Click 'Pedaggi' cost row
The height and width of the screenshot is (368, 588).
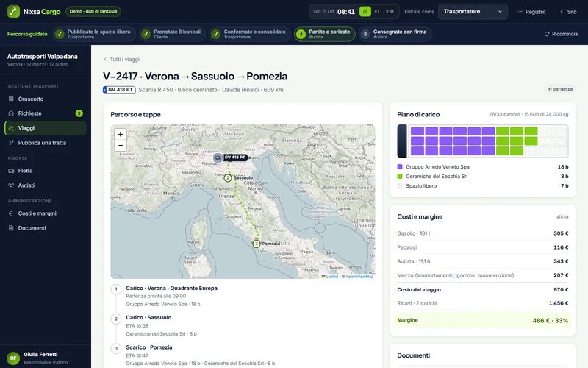click(483, 247)
